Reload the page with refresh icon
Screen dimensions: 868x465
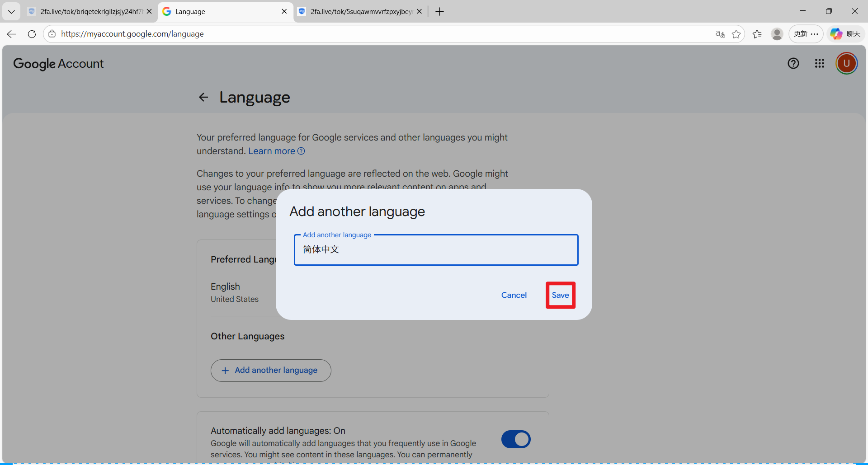point(32,34)
